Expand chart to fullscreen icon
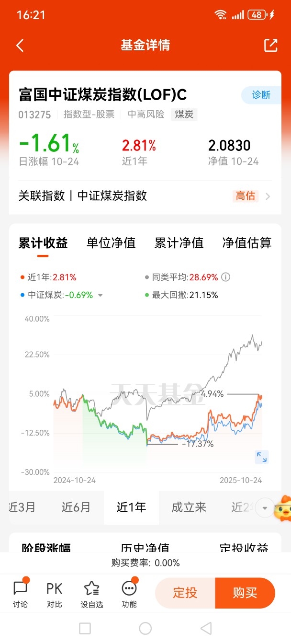The height and width of the screenshot is (644, 291). [x=261, y=457]
